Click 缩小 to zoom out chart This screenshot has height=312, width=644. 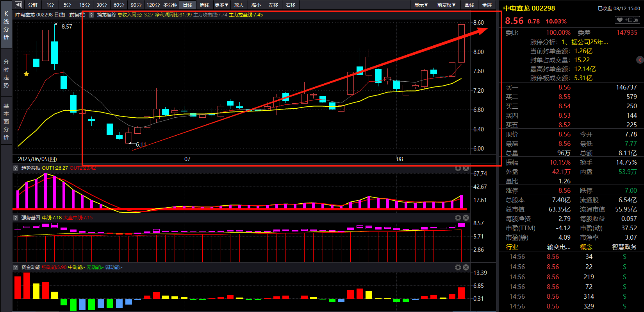point(256,5)
